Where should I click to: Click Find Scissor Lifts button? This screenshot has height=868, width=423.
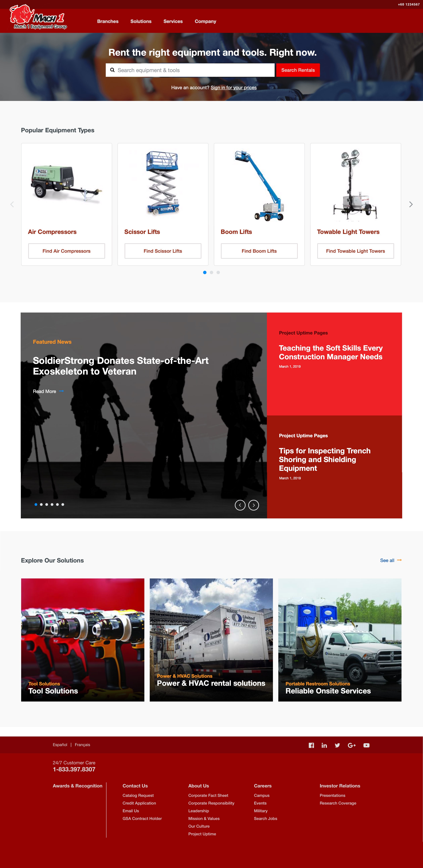pyautogui.click(x=163, y=251)
